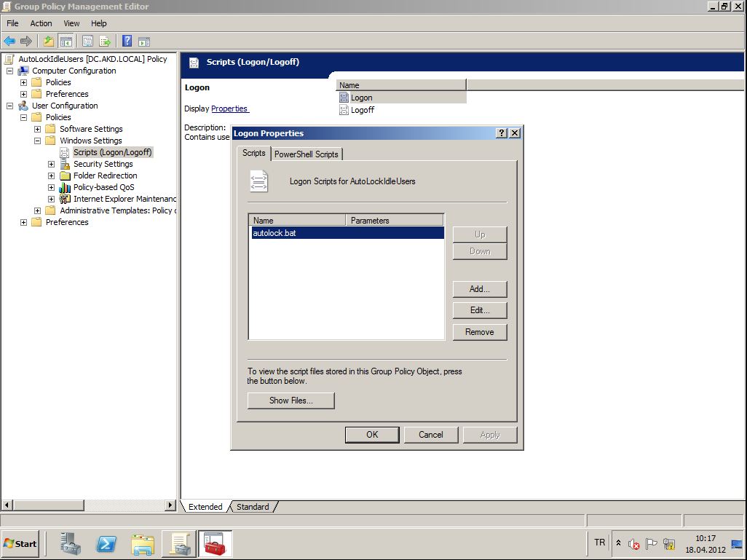The image size is (747, 560).
Task: Select the Logoff script icon in list
Action: pos(344,110)
